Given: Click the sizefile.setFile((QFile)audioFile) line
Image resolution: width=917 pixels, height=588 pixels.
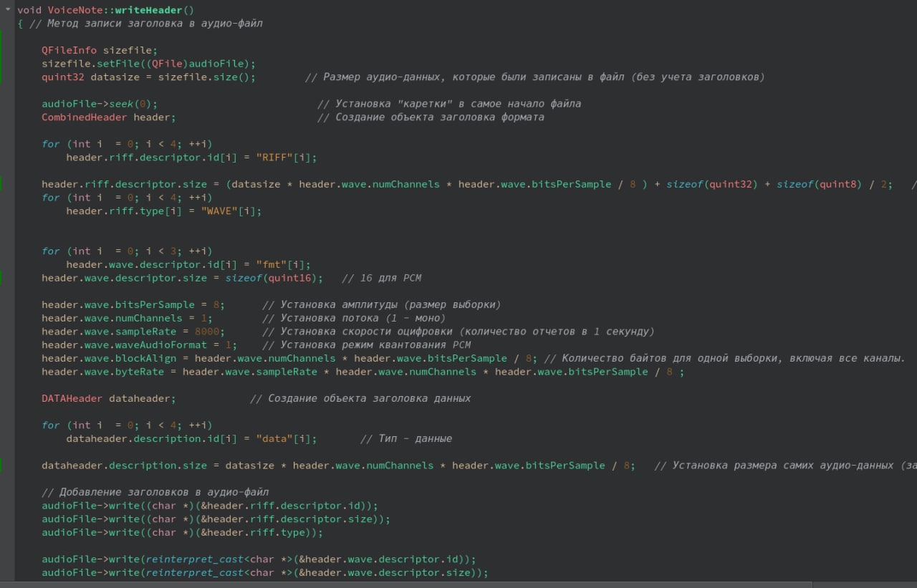Looking at the screenshot, I should tap(148, 64).
